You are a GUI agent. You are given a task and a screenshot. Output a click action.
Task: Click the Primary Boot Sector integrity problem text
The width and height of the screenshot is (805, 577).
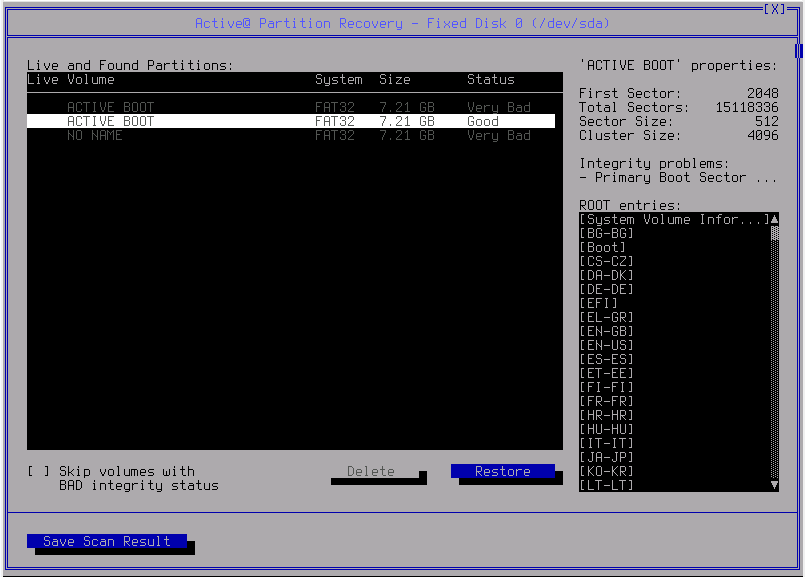tap(678, 178)
